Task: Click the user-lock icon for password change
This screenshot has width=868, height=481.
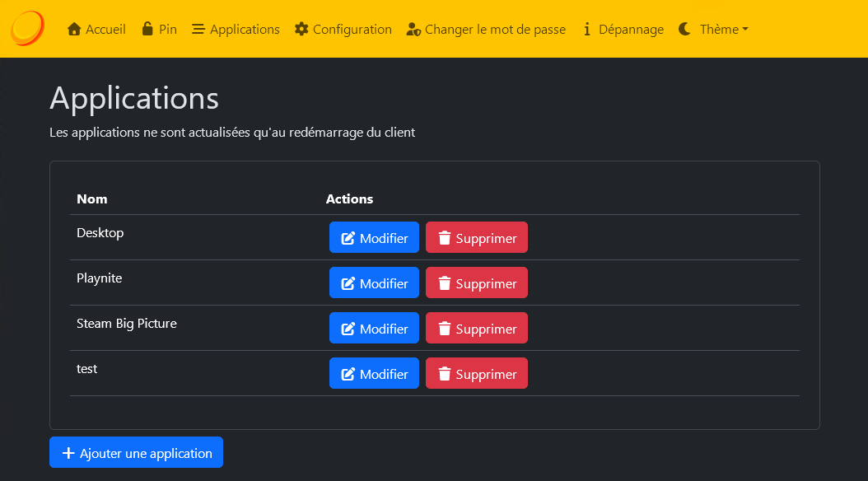Action: click(x=413, y=30)
